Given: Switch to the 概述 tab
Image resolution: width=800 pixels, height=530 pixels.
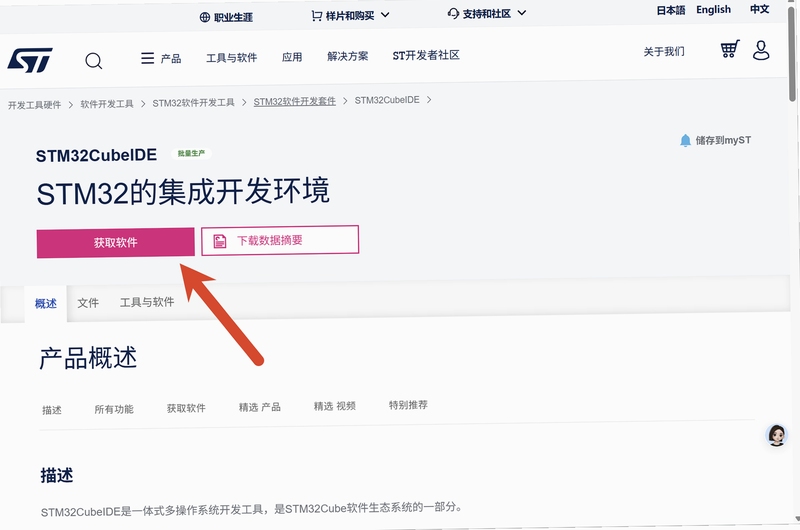Looking at the screenshot, I should [45, 304].
